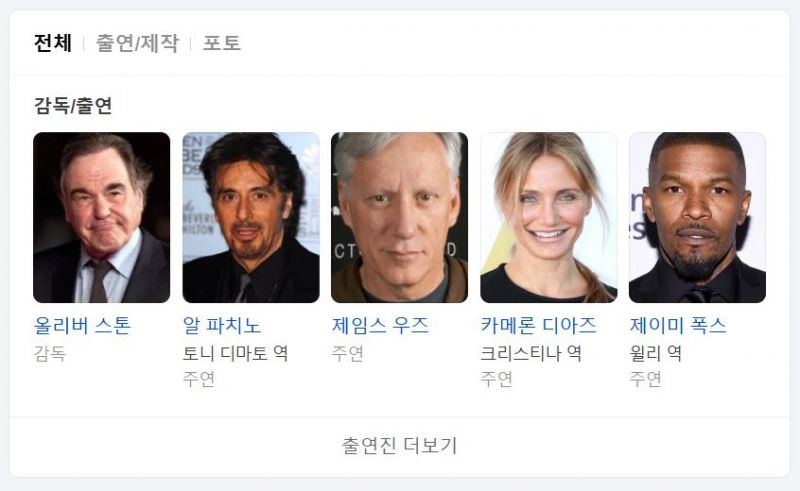Click the 감독/출연 section heading
800x491 pixels.
[72, 106]
